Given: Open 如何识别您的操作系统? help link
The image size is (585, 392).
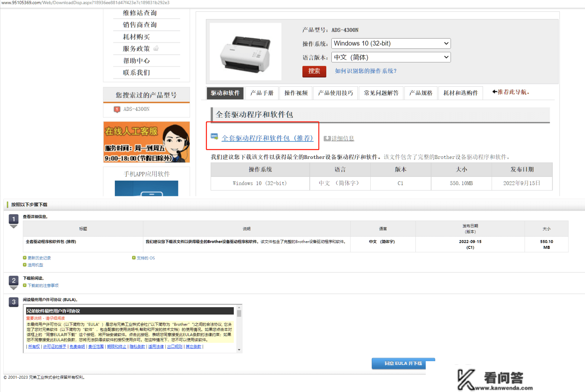Looking at the screenshot, I should (366, 71).
